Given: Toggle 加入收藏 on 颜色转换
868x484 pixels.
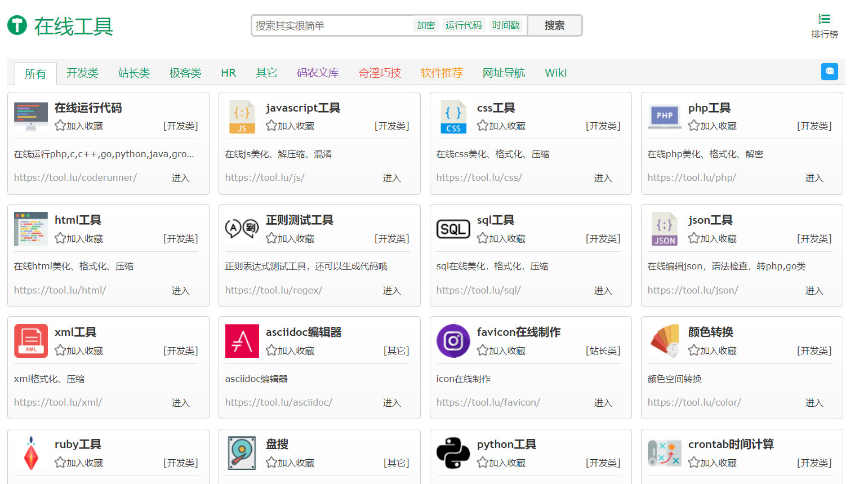Looking at the screenshot, I should tap(713, 350).
